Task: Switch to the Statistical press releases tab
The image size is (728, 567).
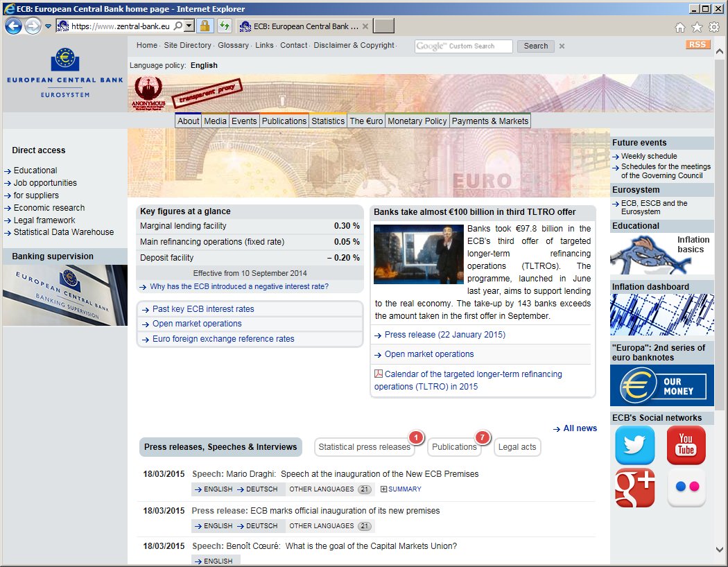Action: 364,447
